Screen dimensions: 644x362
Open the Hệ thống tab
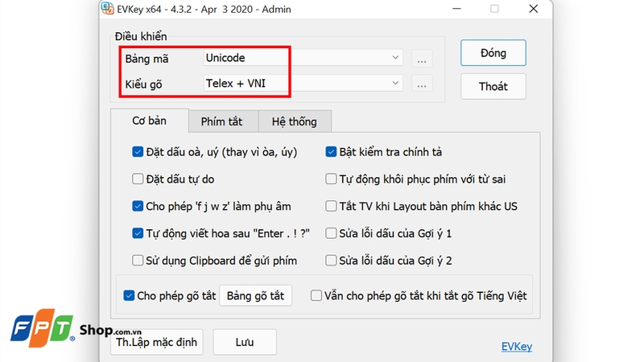[x=294, y=121]
